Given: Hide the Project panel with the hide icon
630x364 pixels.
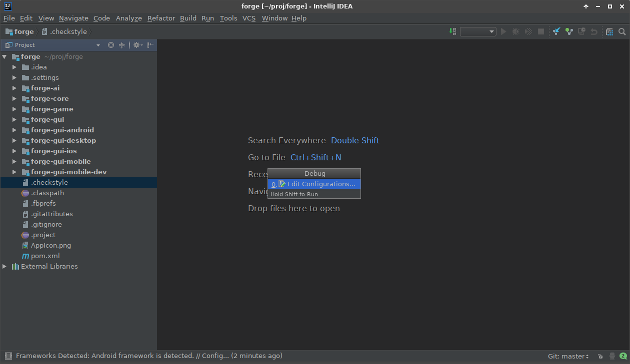Looking at the screenshot, I should pyautogui.click(x=150, y=45).
